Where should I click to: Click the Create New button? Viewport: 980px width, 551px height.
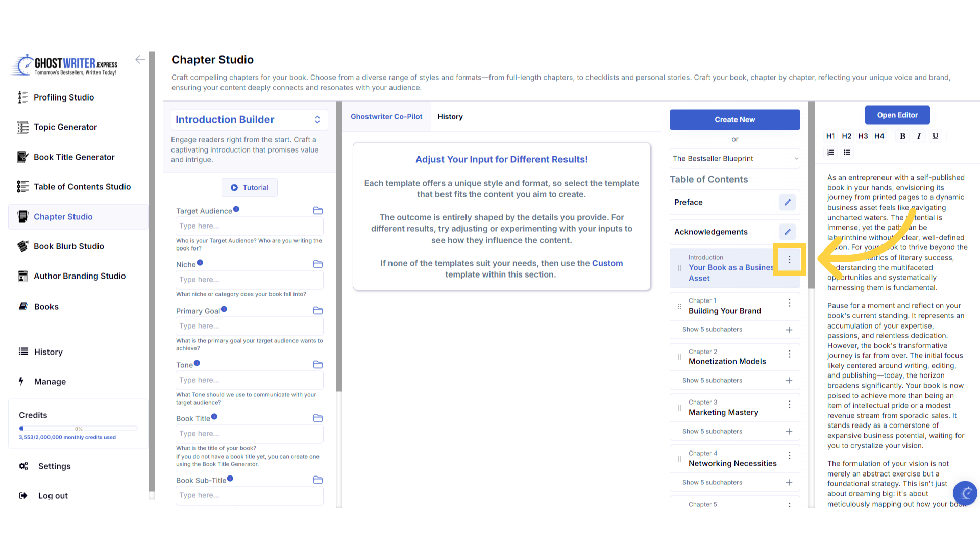click(x=734, y=119)
